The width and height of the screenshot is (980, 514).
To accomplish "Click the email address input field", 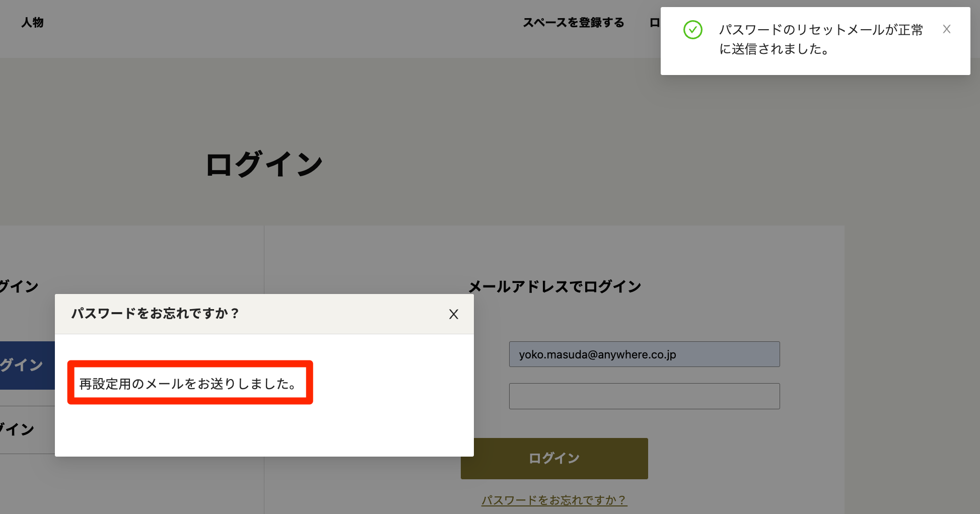I will [x=644, y=354].
